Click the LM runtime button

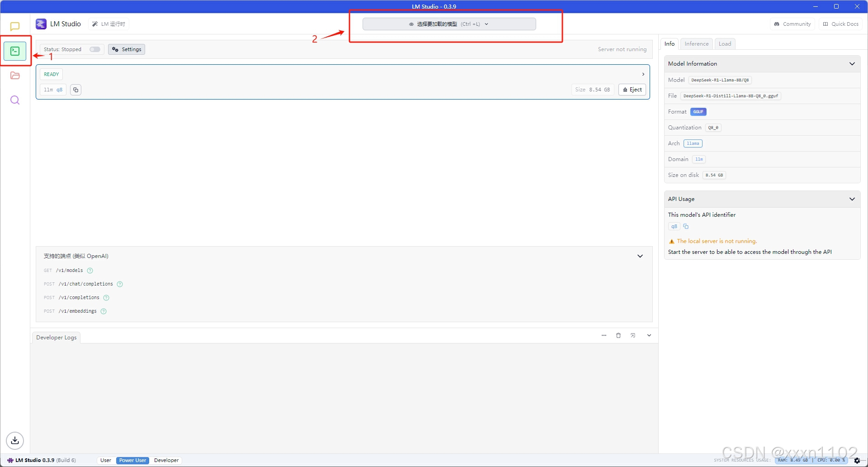tap(108, 24)
